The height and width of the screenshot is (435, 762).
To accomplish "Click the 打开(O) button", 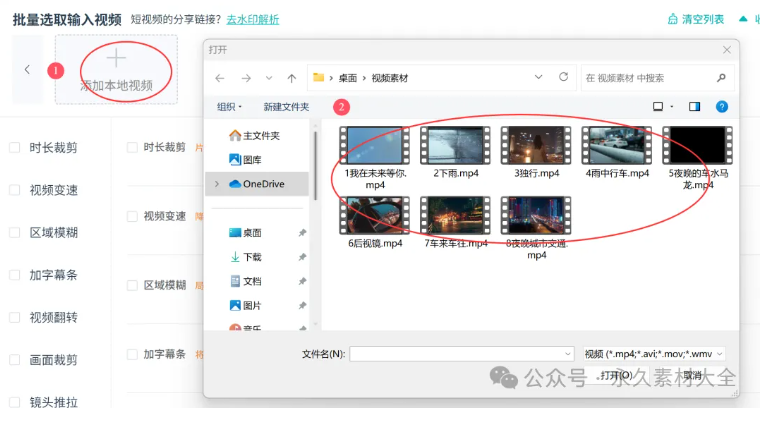I will 615,375.
